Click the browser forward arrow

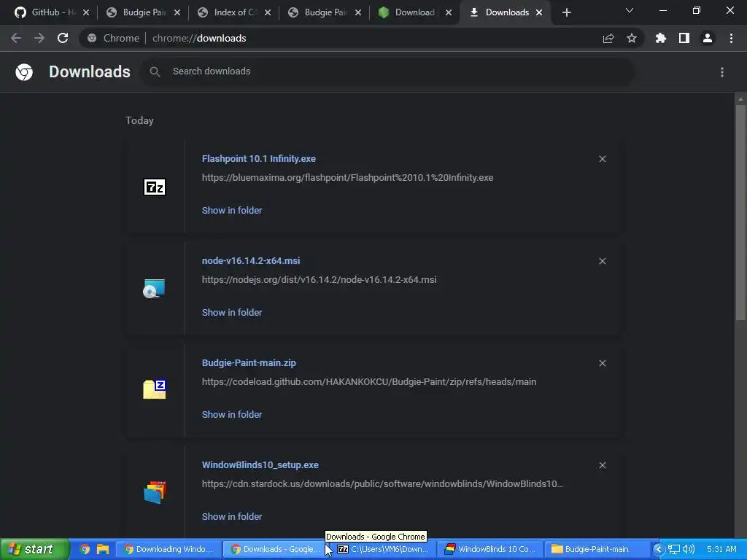pos(39,38)
